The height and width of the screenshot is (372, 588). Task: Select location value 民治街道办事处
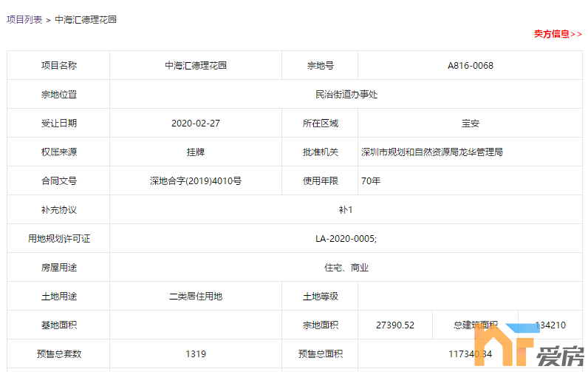point(346,95)
